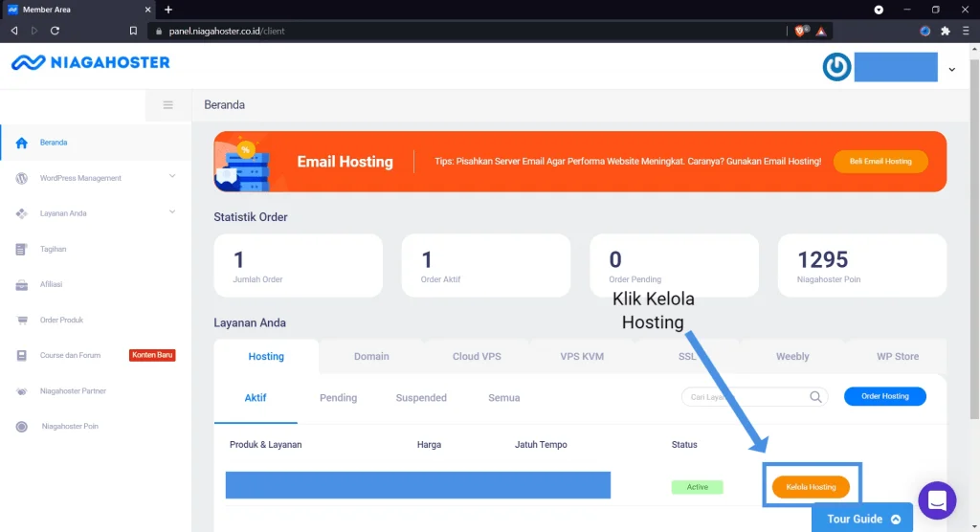Click the Order Aktif statistic card

[x=485, y=266]
